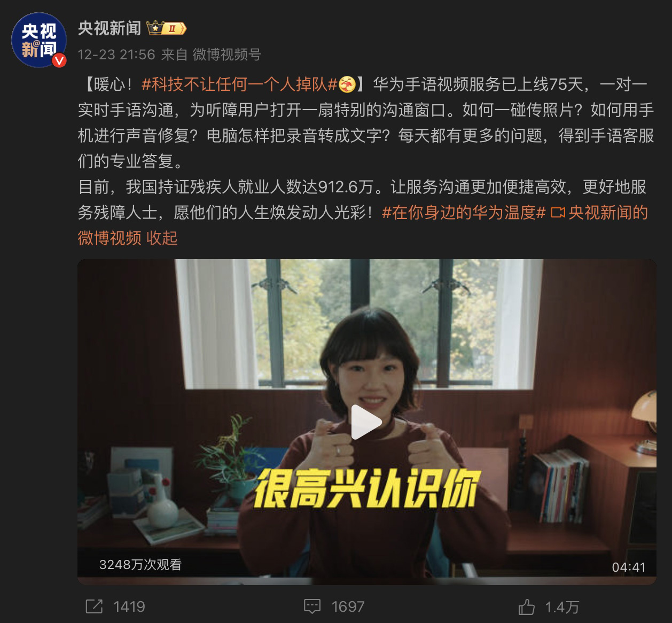The width and height of the screenshot is (672, 623).
Task: Open 央视新闻的微博视频 link
Action: click(363, 225)
